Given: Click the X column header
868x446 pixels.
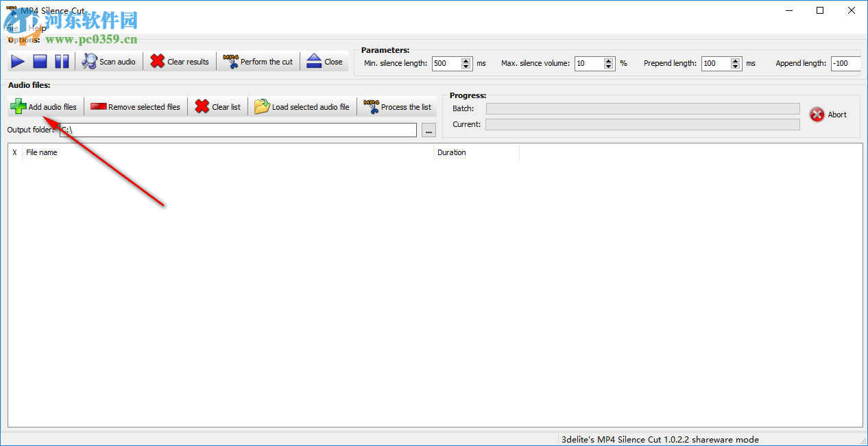Looking at the screenshot, I should coord(15,152).
